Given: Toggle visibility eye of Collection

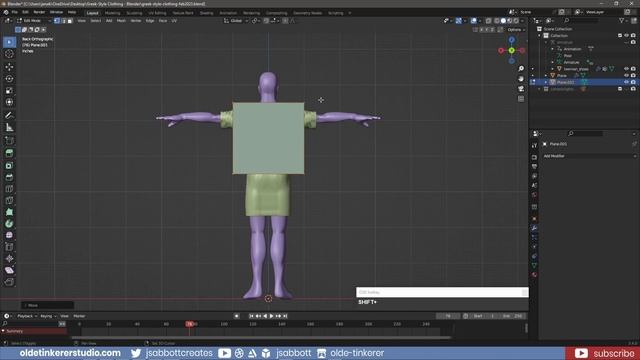Looking at the screenshot, I should [627, 36].
